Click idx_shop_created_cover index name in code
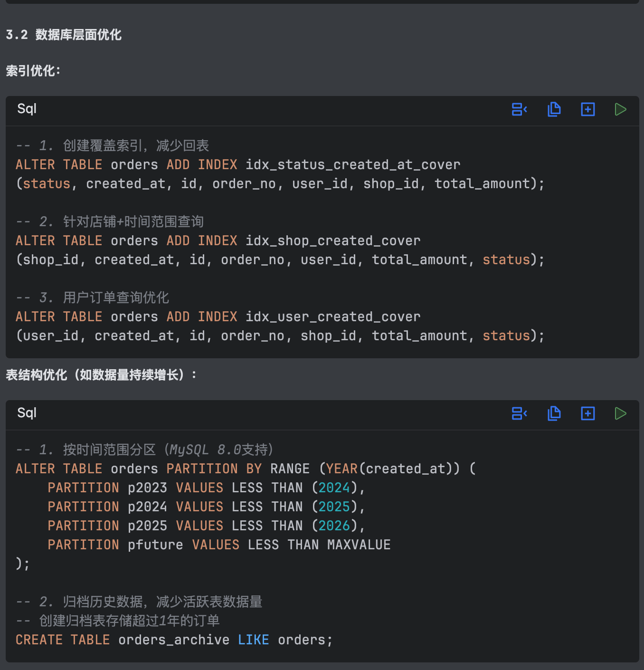This screenshot has height=670, width=644. 332,241
